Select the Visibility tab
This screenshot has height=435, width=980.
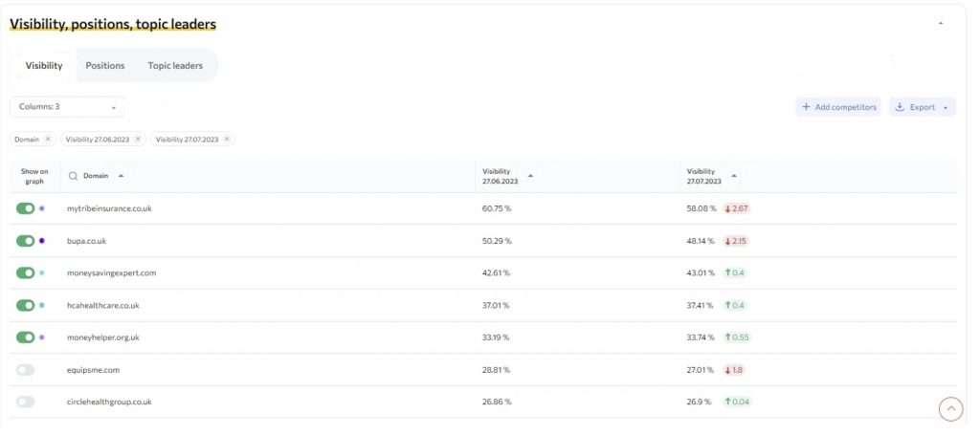click(x=44, y=66)
